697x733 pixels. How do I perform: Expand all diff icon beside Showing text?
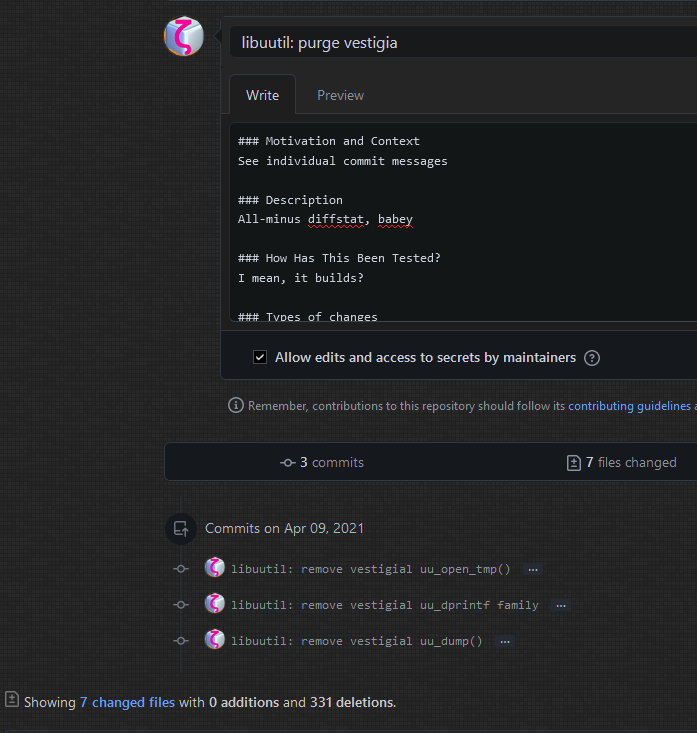[x=12, y=701]
